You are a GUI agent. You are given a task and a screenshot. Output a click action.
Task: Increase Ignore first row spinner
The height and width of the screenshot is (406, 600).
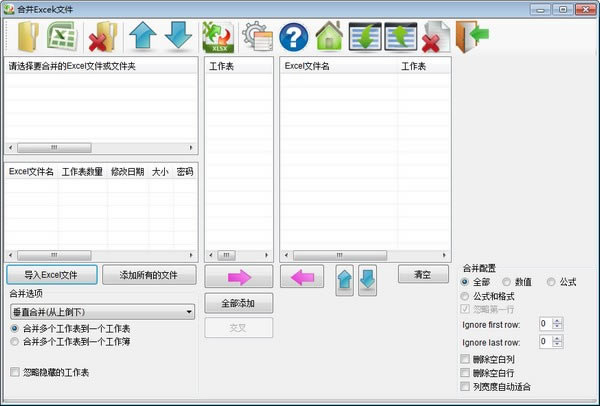558,321
